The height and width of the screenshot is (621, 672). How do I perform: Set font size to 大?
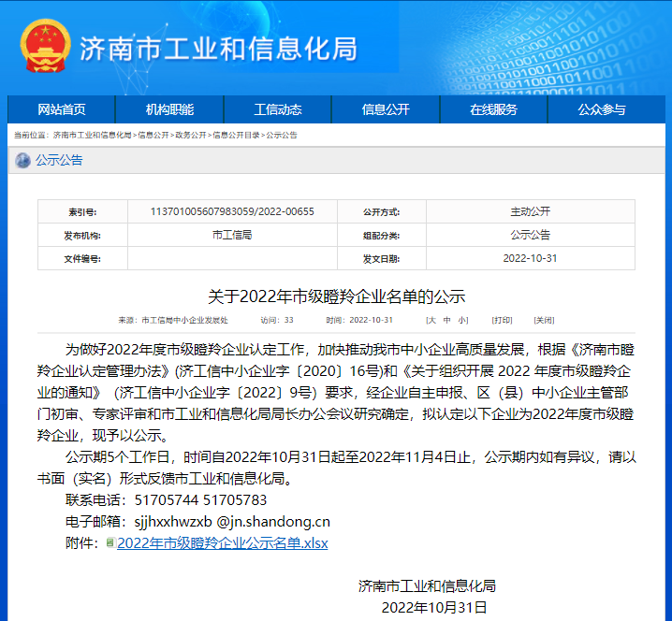(431, 321)
